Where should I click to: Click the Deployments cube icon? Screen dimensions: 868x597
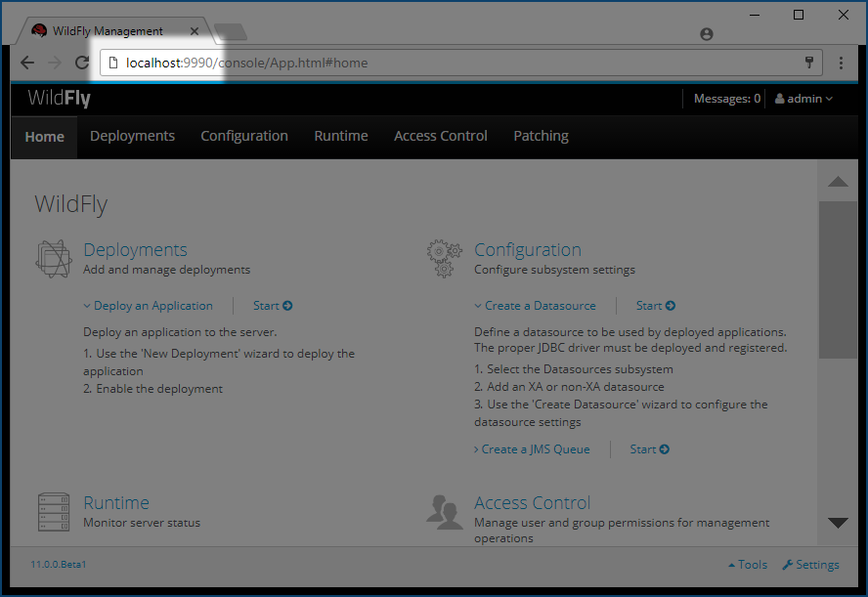coord(54,258)
